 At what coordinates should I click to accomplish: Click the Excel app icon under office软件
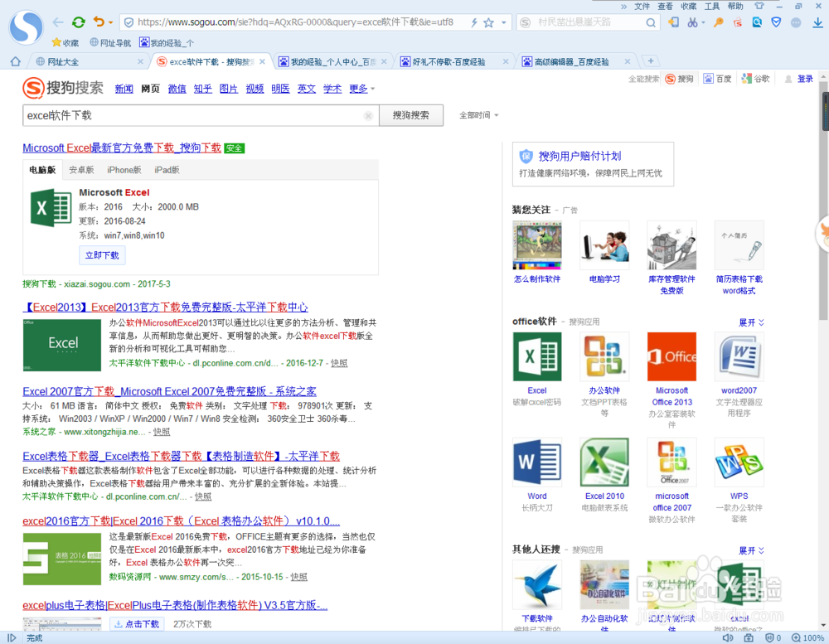(537, 356)
